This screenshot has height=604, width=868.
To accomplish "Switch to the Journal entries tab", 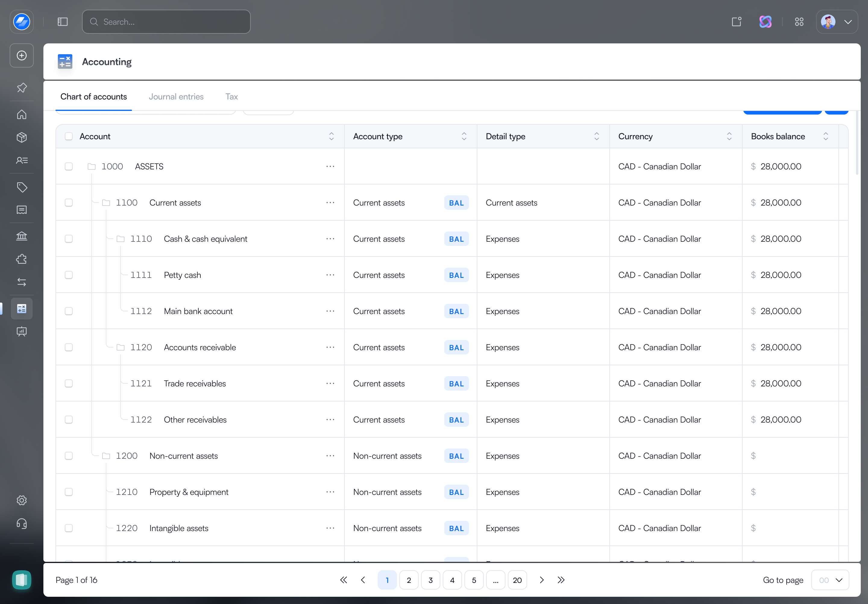I will coord(176,97).
